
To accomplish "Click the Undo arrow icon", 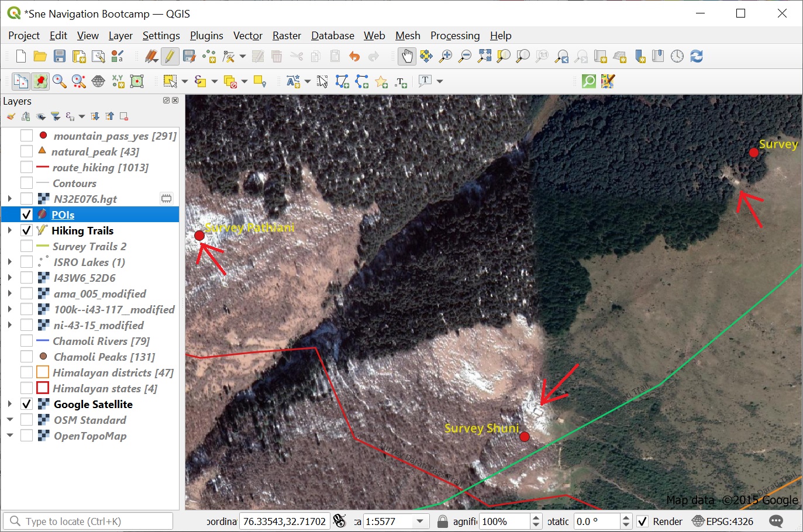I will click(354, 56).
